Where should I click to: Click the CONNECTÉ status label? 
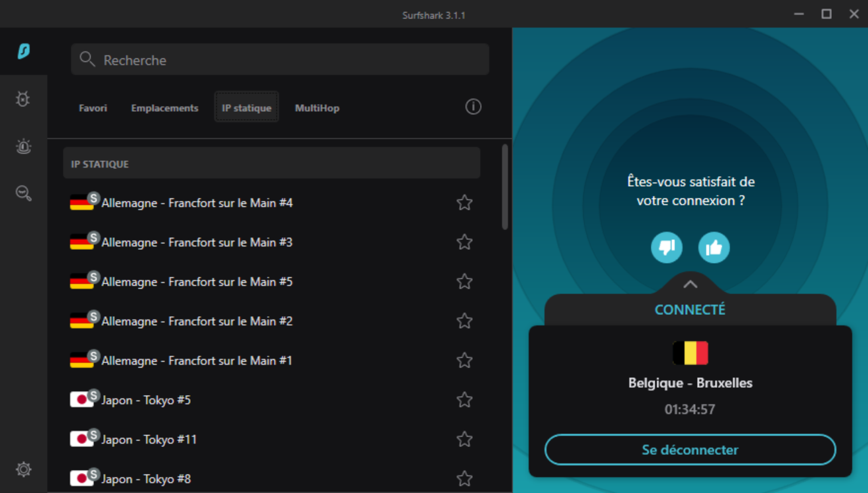pos(690,309)
